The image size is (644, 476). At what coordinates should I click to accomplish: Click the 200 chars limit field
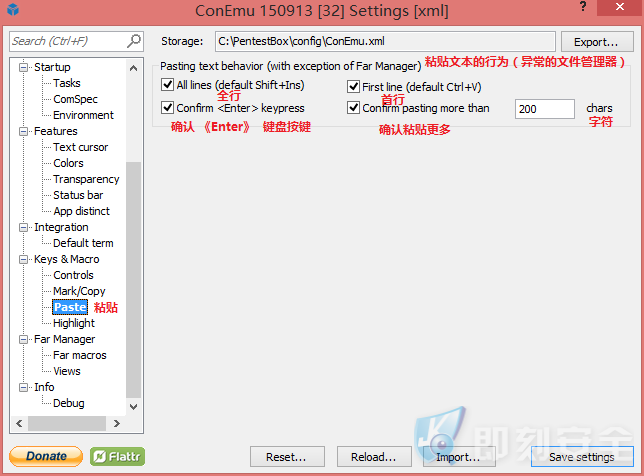[x=545, y=109]
